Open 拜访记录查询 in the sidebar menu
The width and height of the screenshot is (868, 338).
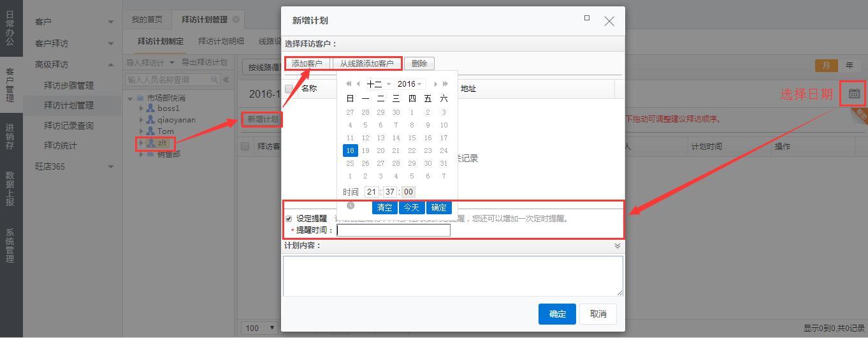(69, 126)
